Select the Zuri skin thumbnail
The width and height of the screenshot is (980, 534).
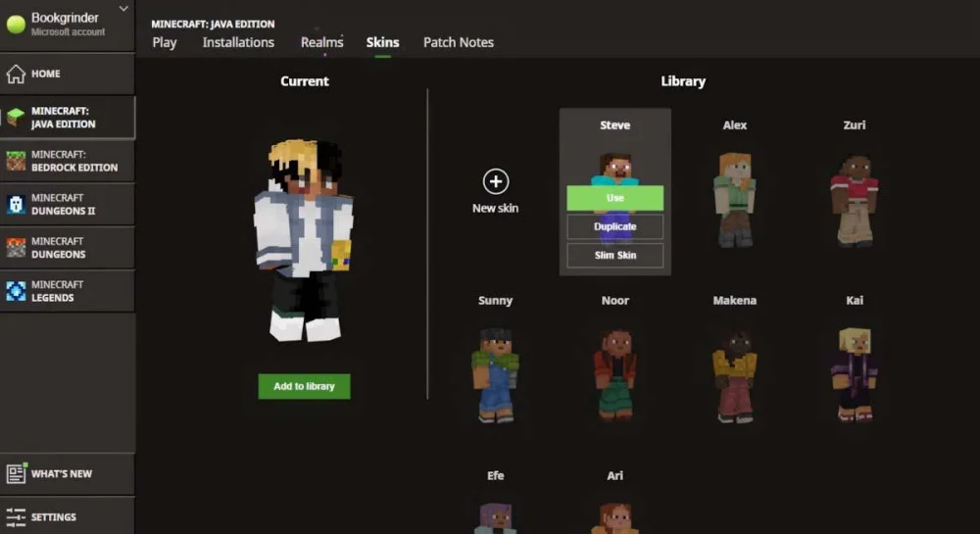[x=855, y=200]
